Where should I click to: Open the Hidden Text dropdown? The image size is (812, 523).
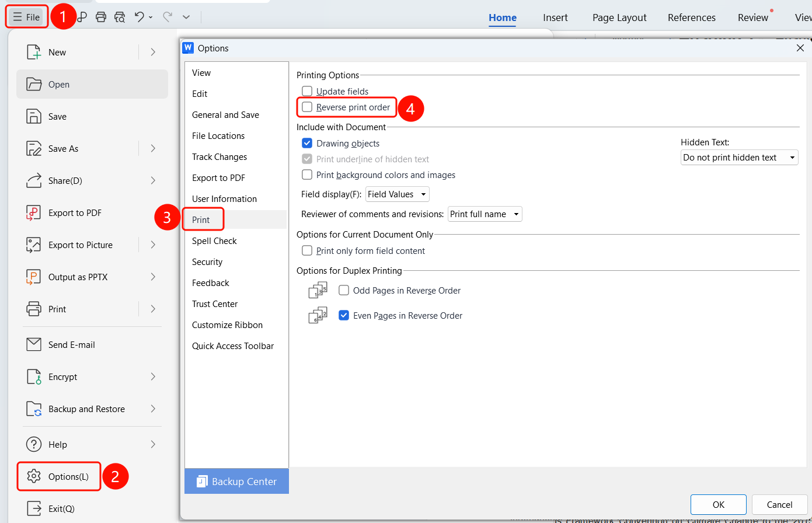coord(740,157)
